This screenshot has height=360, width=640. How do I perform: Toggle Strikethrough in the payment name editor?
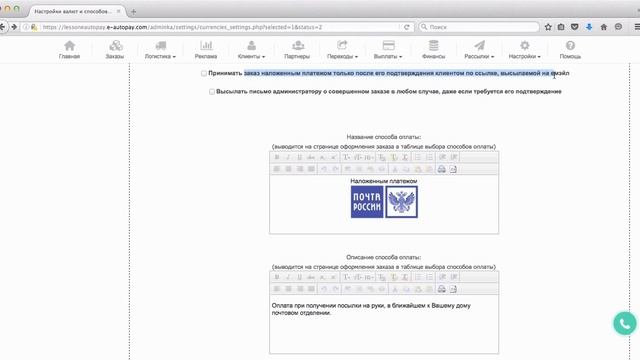[x=311, y=157]
